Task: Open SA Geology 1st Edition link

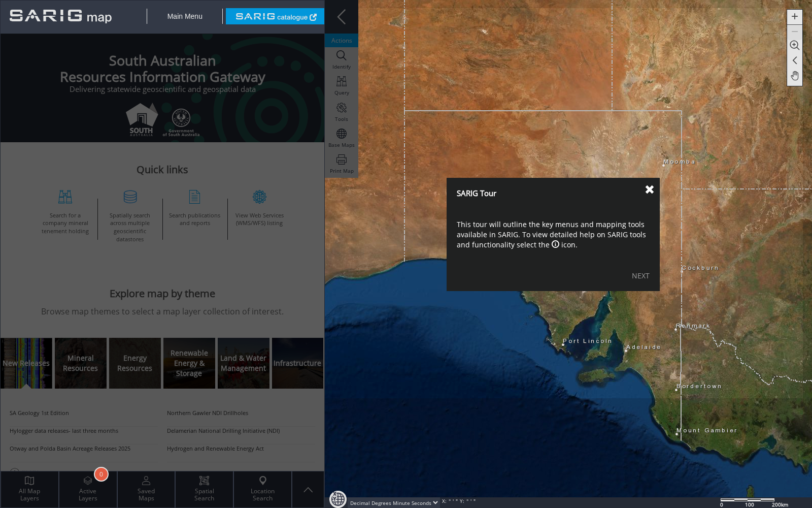Action: coord(39,413)
